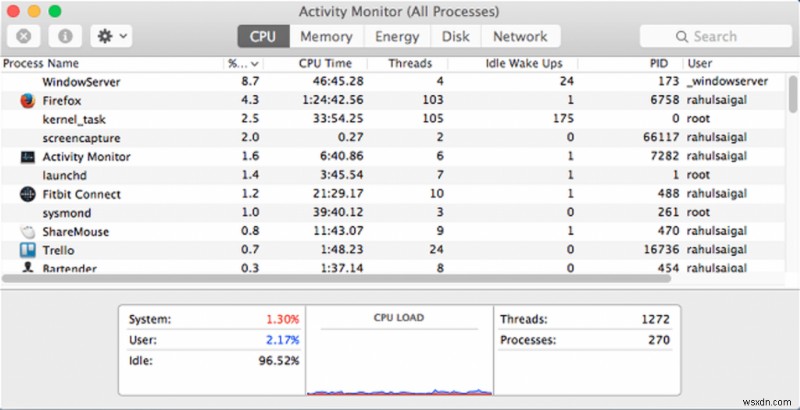800x410 pixels.
Task: Select the Firefox process name
Action: (x=62, y=101)
